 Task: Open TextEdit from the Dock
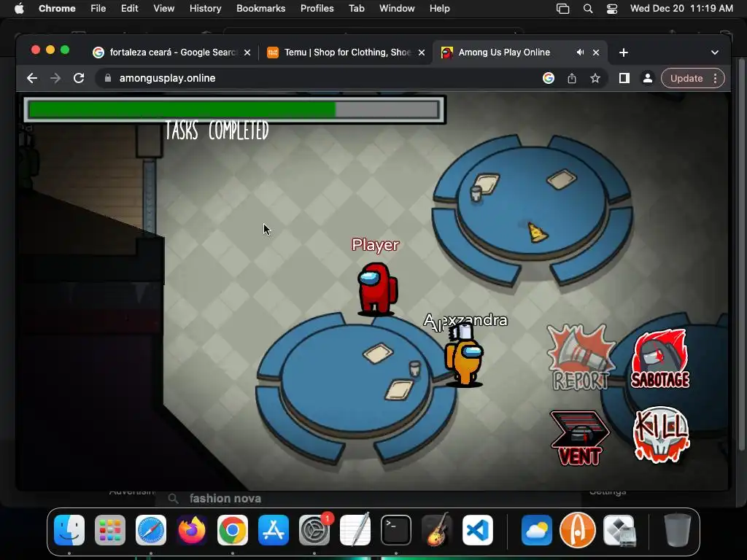tap(355, 529)
